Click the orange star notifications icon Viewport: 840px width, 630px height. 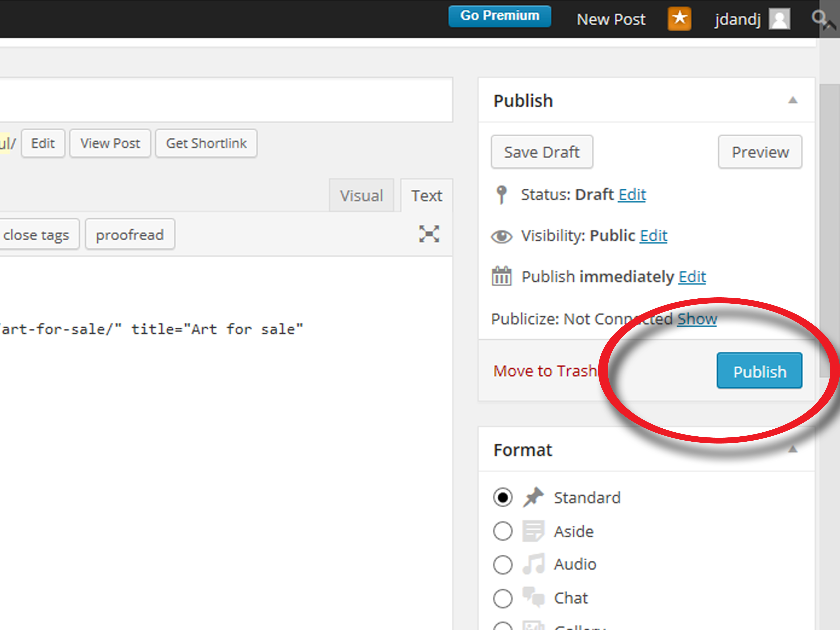pos(679,19)
